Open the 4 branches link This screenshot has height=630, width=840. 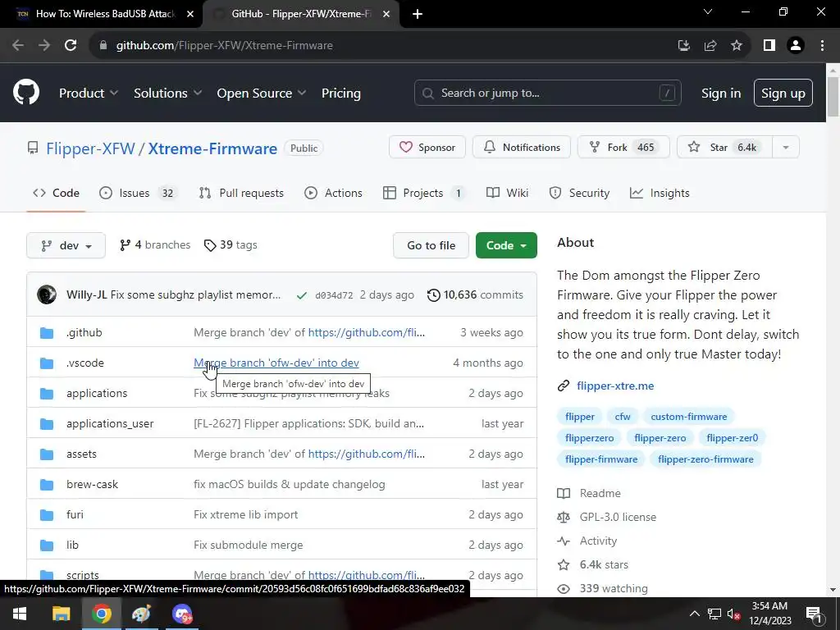pos(155,244)
